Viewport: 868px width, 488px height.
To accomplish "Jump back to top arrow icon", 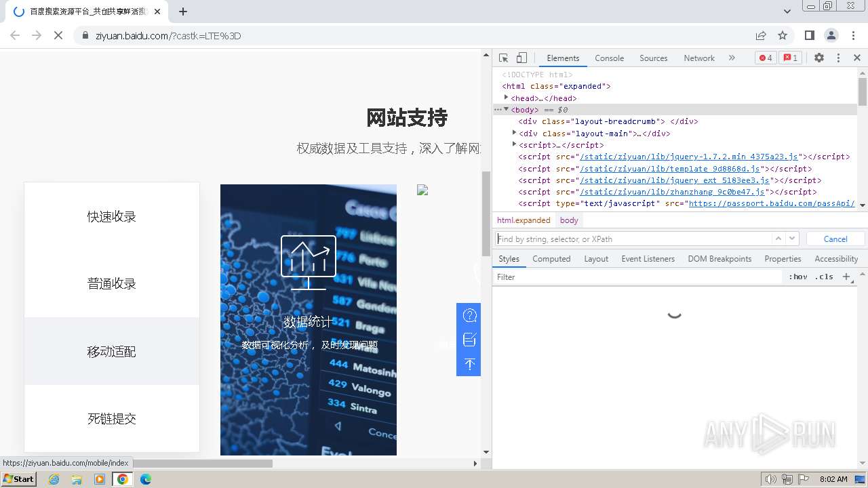I will pos(469,364).
